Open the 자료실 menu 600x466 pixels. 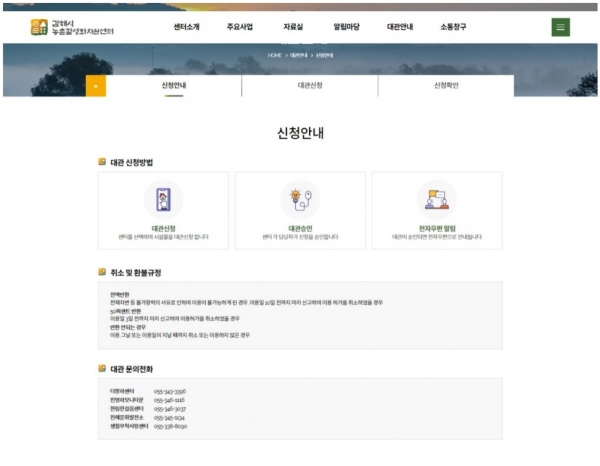294,27
